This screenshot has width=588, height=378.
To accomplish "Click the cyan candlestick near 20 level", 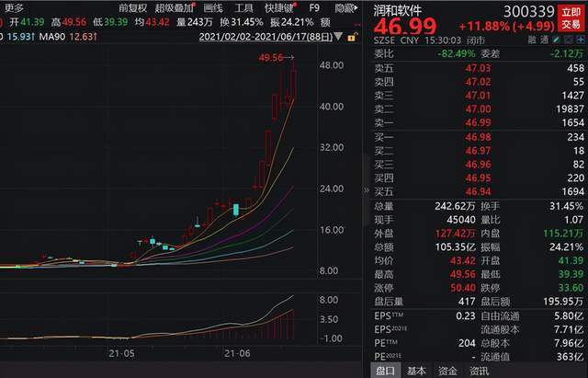I will (235, 210).
